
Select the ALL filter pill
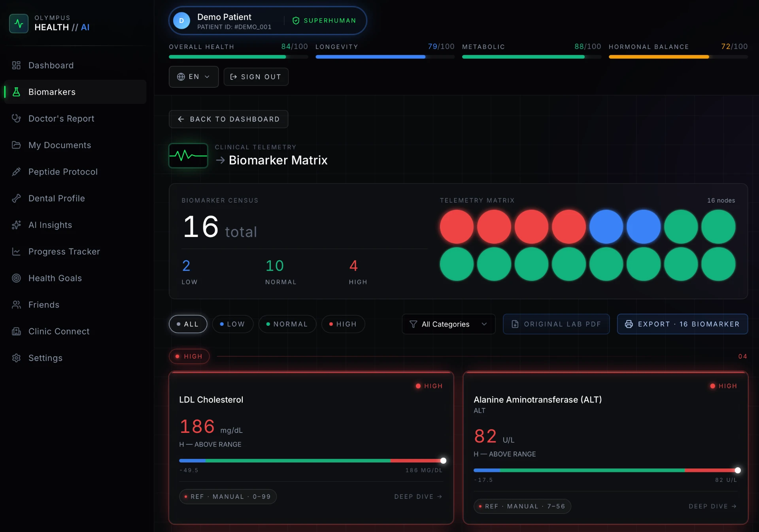[188, 324]
